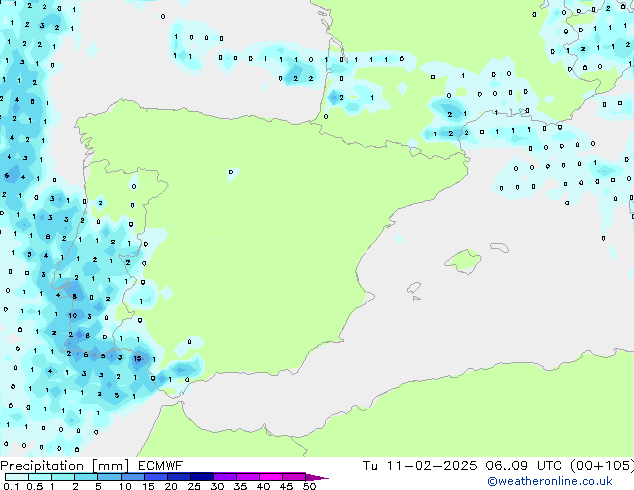Click the 10 mm value over southern Portugal
The width and height of the screenshot is (634, 490).
click(x=73, y=316)
